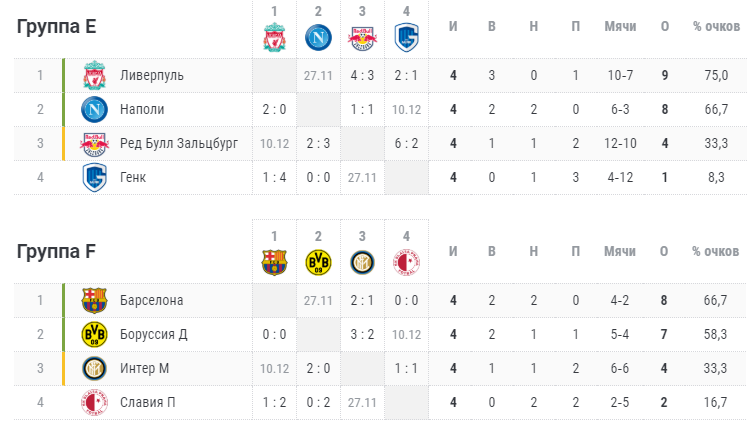
Task: Click Мячи column header in Group E
Action: coord(620,26)
